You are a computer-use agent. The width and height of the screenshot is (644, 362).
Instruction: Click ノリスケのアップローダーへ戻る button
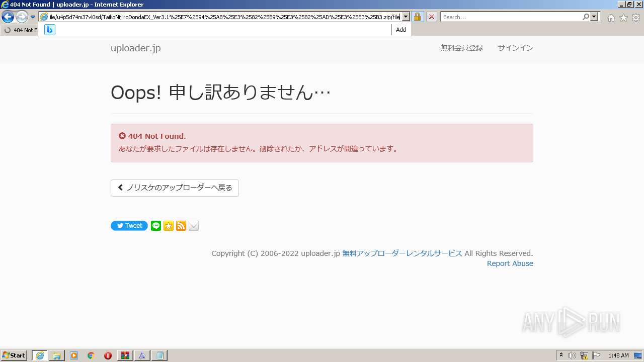(x=175, y=188)
